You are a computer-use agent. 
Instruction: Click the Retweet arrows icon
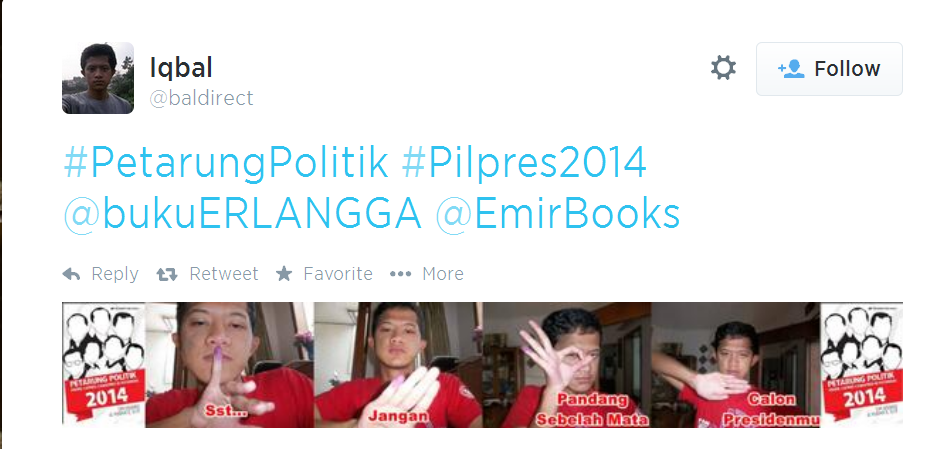(x=167, y=274)
